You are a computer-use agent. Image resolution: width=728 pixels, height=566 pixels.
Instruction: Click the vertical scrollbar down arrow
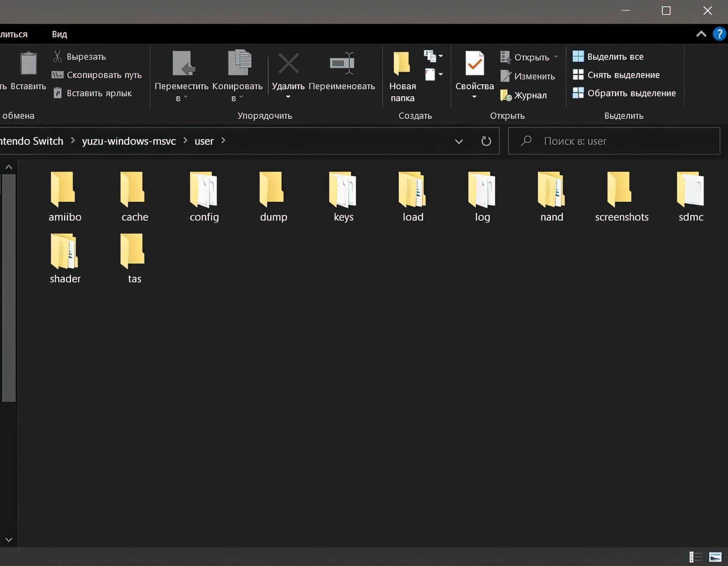click(9, 539)
